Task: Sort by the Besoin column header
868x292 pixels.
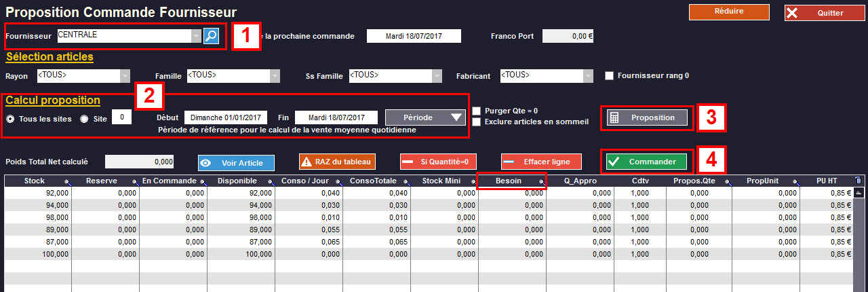Action: pos(509,181)
